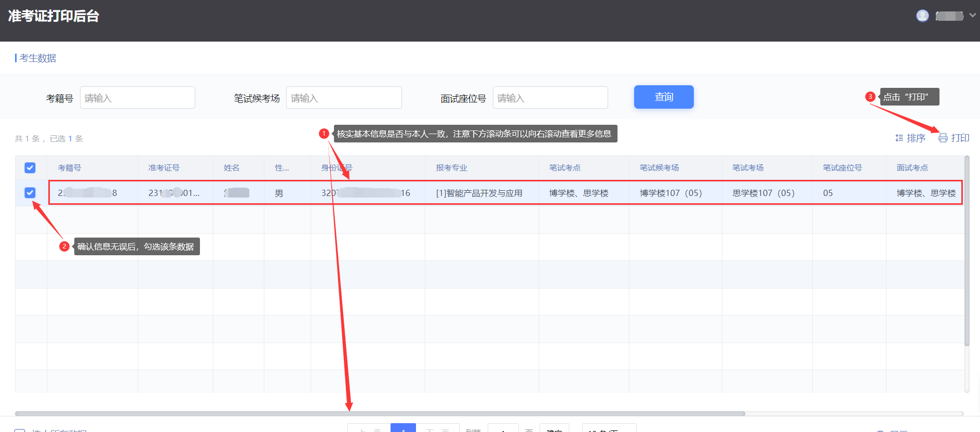Click the 报考专业 column header

click(x=451, y=168)
